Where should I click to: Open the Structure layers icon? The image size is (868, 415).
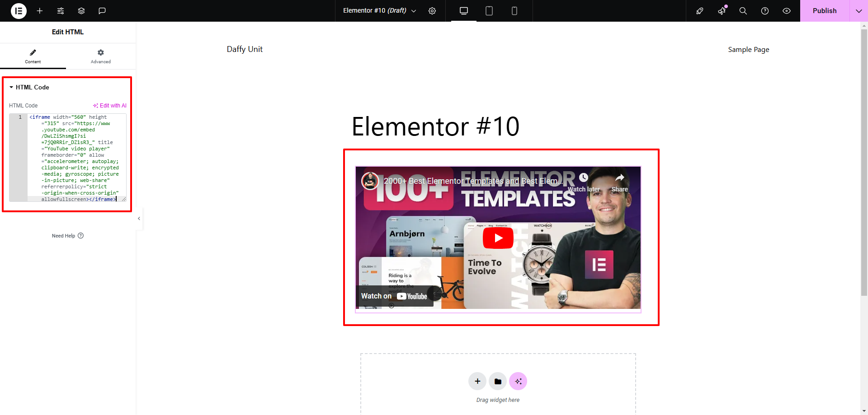[81, 11]
